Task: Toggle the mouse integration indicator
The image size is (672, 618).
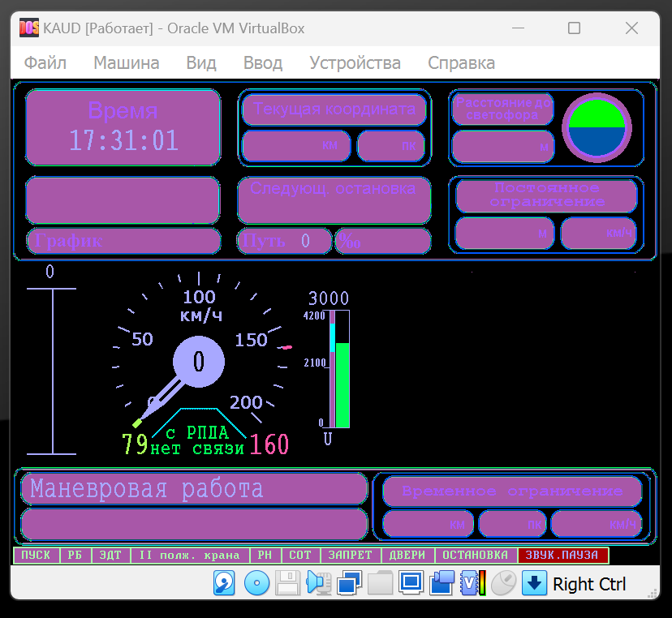Action: pyautogui.click(x=504, y=583)
